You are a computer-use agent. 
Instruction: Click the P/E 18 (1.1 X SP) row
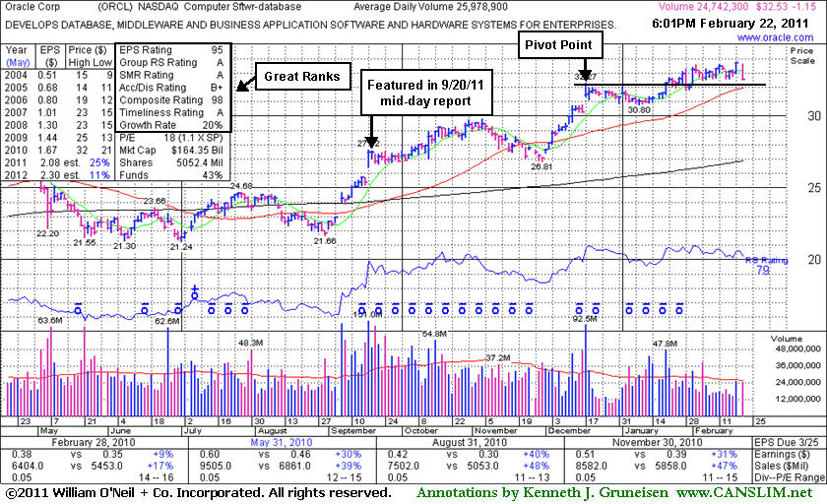pyautogui.click(x=171, y=138)
